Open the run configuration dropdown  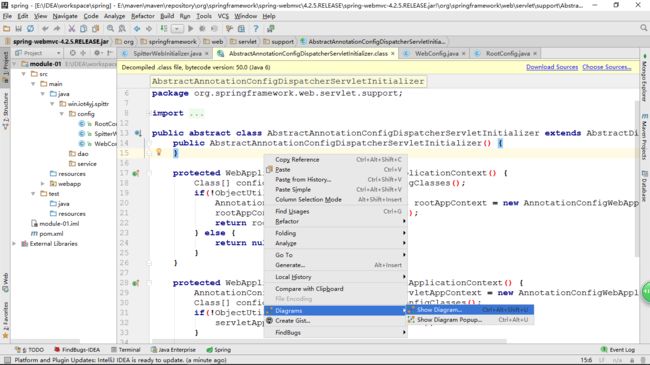click(x=177, y=29)
